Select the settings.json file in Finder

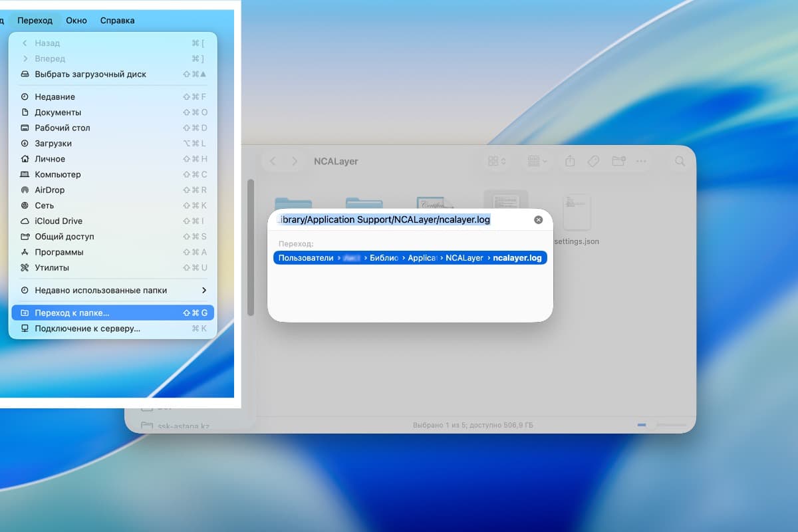pos(576,220)
